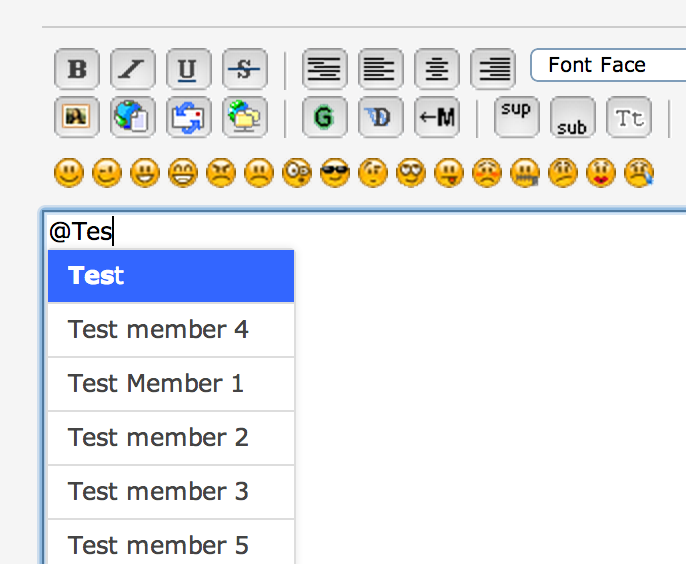
Task: Open the Font Face dropdown
Action: coord(608,65)
